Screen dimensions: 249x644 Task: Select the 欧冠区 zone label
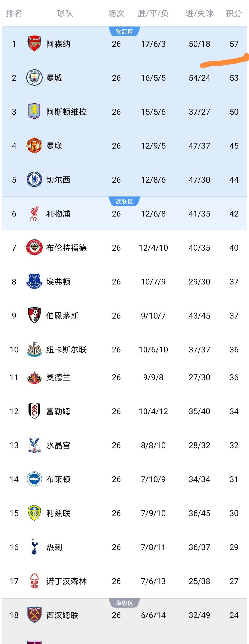point(124,32)
